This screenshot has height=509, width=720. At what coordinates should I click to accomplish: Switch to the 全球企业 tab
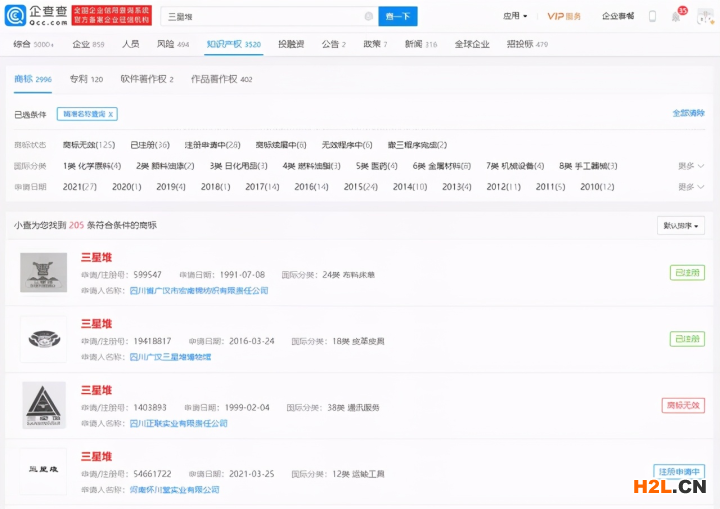(472, 44)
